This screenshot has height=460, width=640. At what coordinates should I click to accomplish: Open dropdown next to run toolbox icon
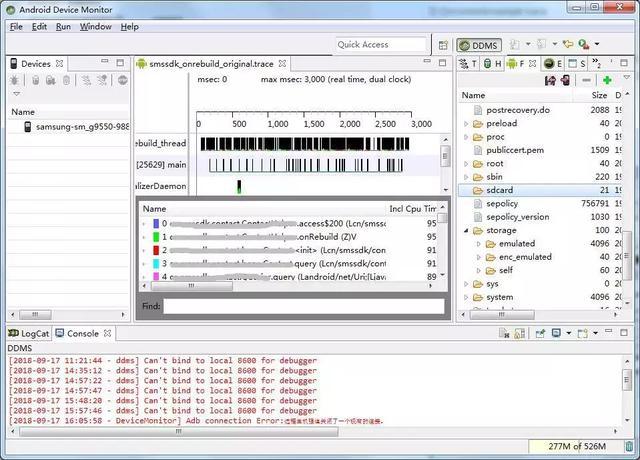click(x=597, y=44)
